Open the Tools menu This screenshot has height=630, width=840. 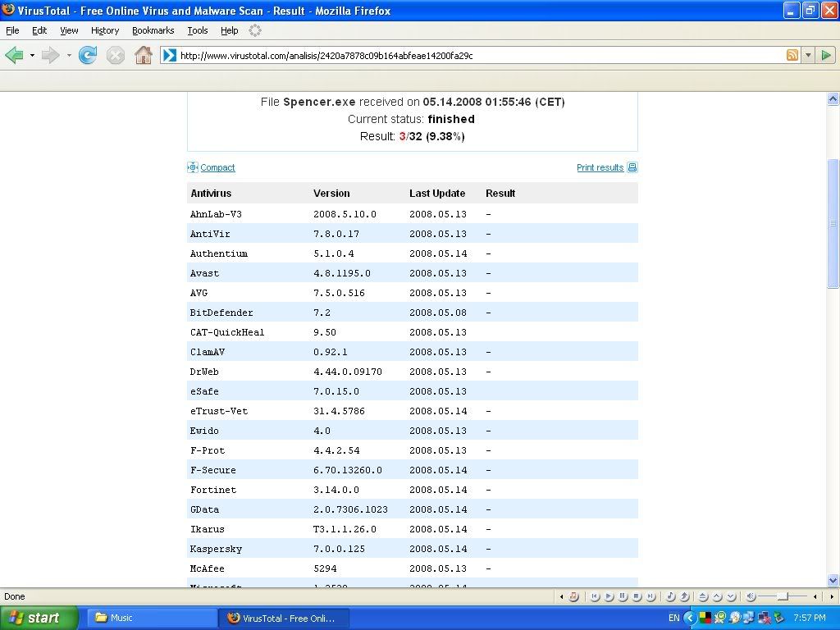[x=197, y=30]
